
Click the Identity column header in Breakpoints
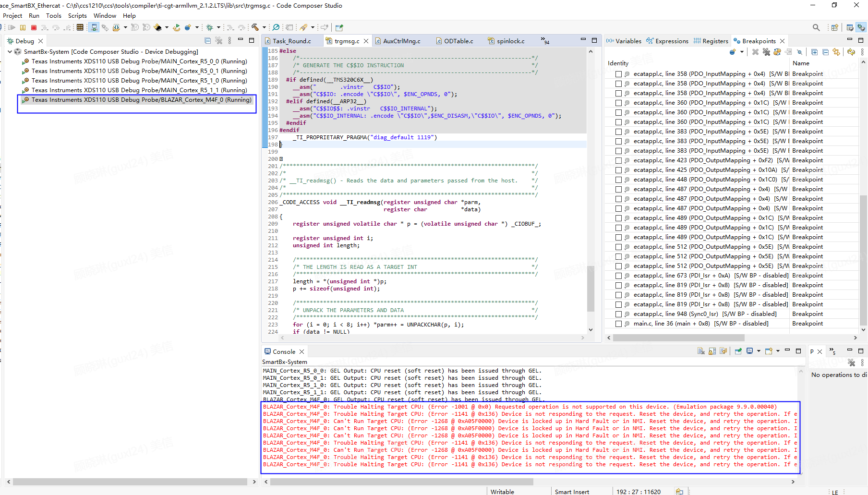(x=618, y=63)
